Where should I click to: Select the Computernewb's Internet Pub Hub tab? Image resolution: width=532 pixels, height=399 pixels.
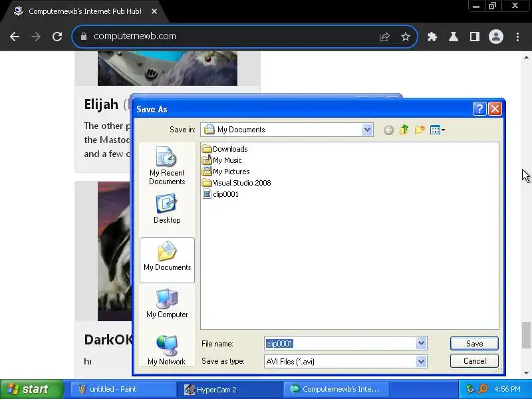tap(84, 11)
